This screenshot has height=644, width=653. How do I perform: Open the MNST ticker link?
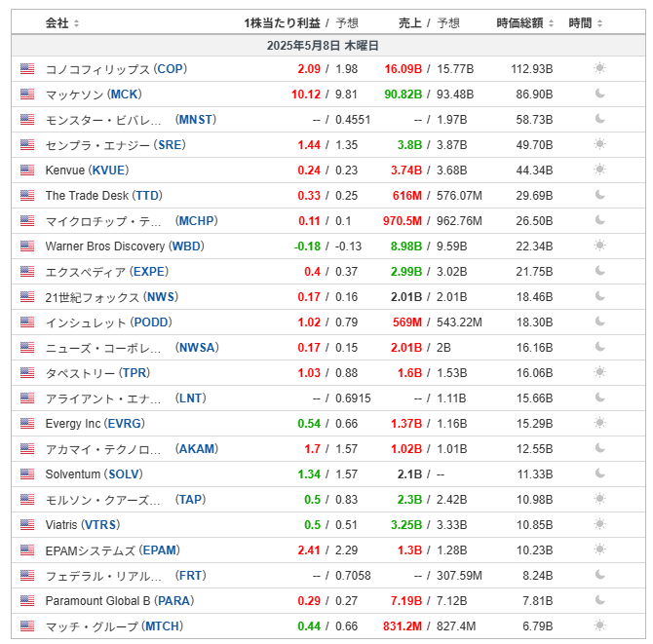point(196,120)
